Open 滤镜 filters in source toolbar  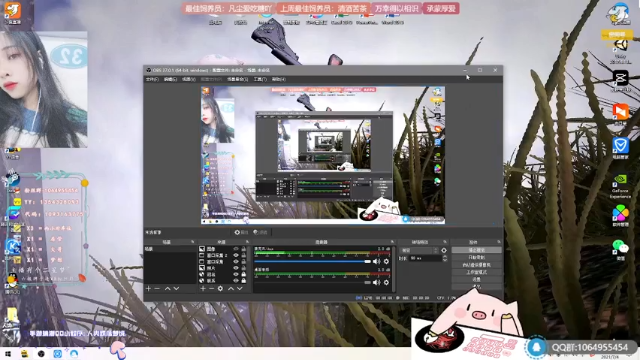260,232
